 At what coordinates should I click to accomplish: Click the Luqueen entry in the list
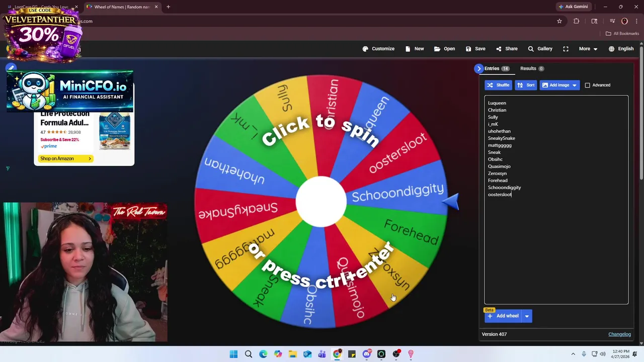click(497, 103)
